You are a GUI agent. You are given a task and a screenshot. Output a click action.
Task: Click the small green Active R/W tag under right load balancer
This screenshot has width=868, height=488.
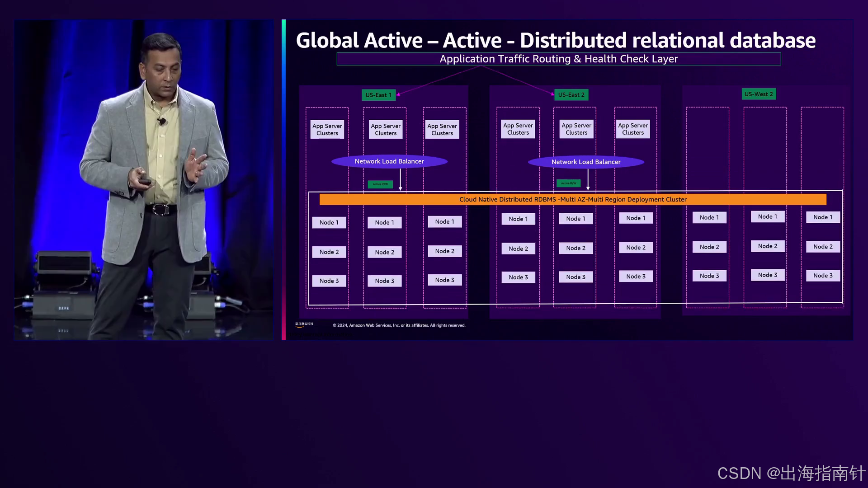[568, 183]
